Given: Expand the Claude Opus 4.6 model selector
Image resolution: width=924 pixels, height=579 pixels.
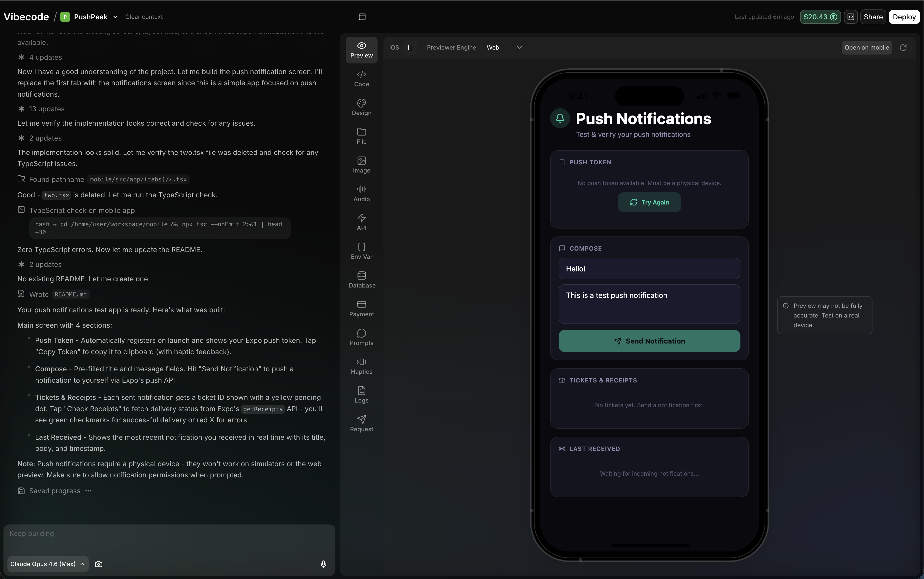Looking at the screenshot, I should 47,564.
